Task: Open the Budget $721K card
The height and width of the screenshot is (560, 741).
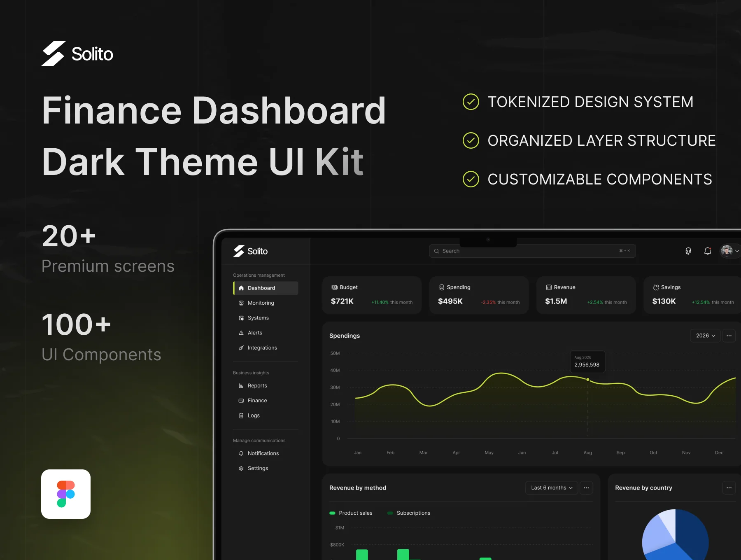Action: pos(372,295)
